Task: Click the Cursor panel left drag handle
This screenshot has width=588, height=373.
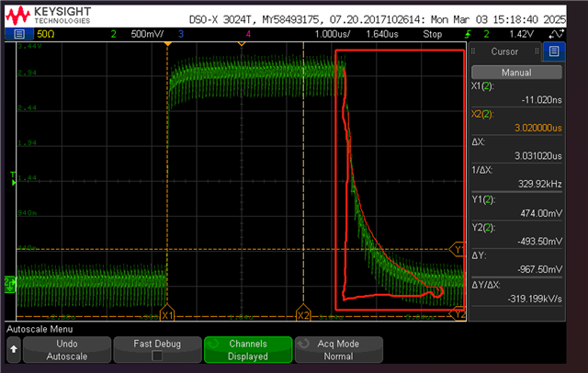Action: click(x=473, y=51)
